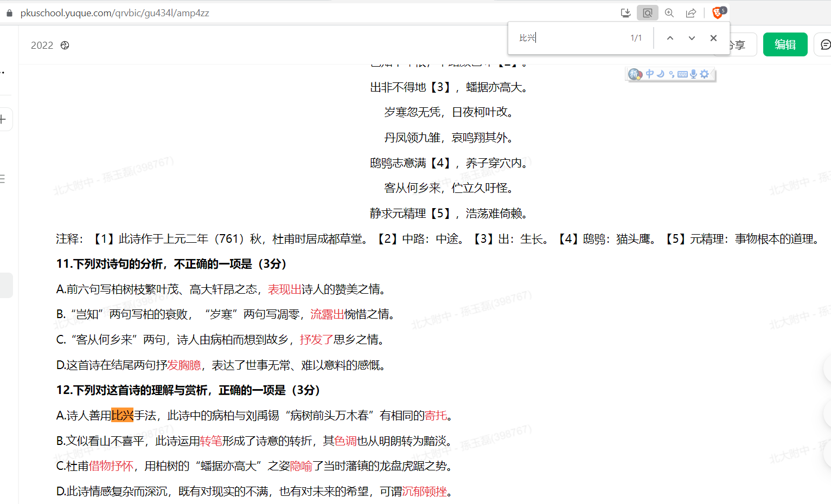Open the Sogou soft keyboard icon
Image resolution: width=831 pixels, height=504 pixels.
point(682,74)
